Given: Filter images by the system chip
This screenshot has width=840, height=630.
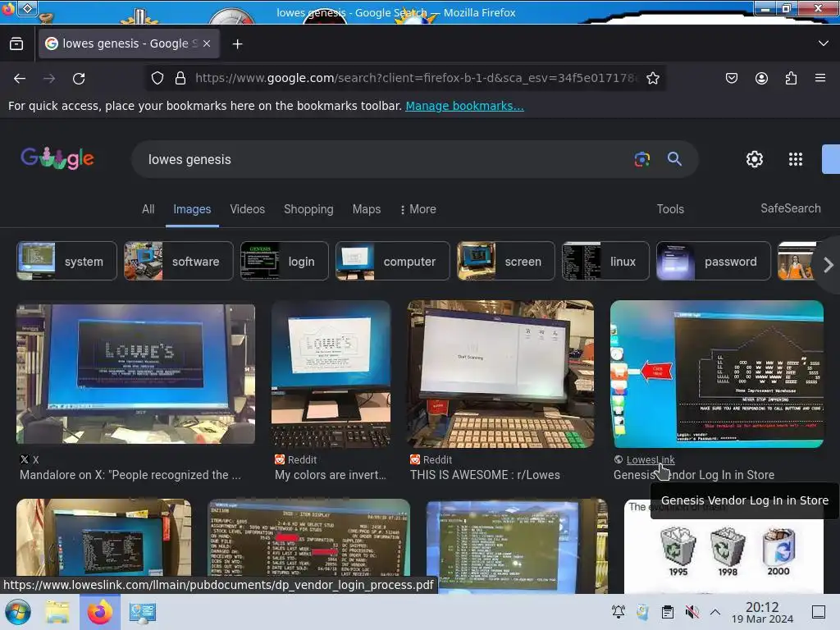Looking at the screenshot, I should pyautogui.click(x=66, y=262).
